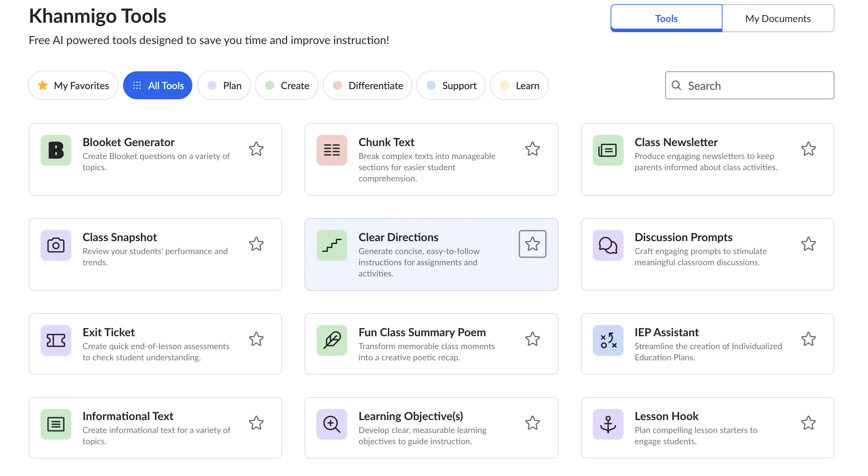
Task: Click the Fun Class Summary Poem feather icon
Action: (x=332, y=340)
